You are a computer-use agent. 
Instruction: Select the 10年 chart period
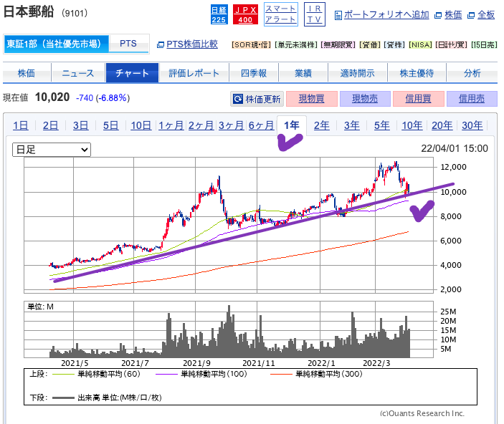[x=412, y=125]
